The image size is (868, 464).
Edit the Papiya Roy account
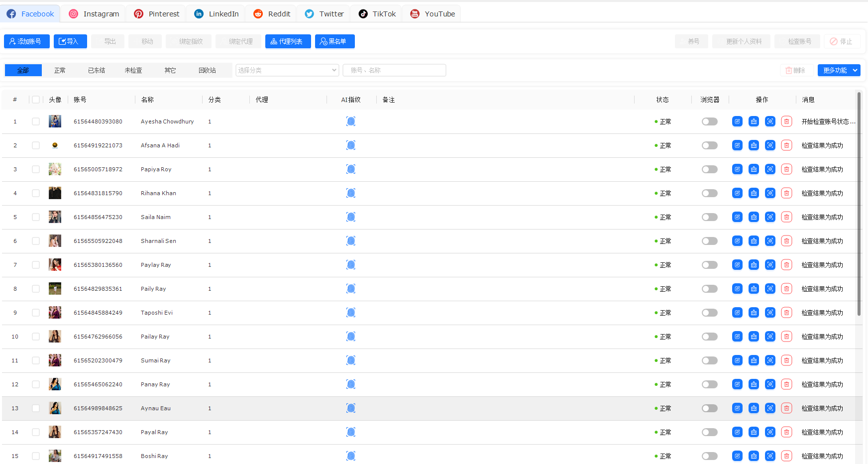(737, 169)
